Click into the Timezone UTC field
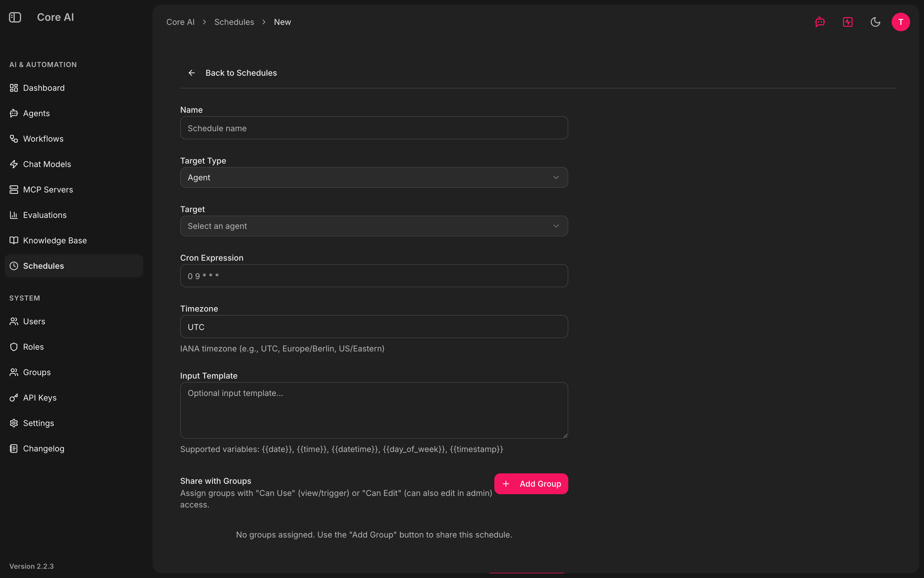Viewport: 924px width, 578px height. pyautogui.click(x=374, y=327)
